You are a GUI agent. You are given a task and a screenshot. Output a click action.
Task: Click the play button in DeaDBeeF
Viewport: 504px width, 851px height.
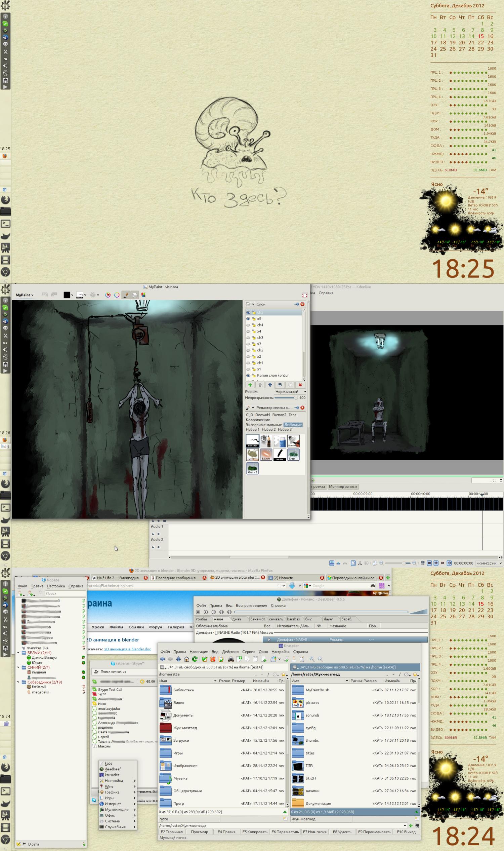tap(206, 612)
